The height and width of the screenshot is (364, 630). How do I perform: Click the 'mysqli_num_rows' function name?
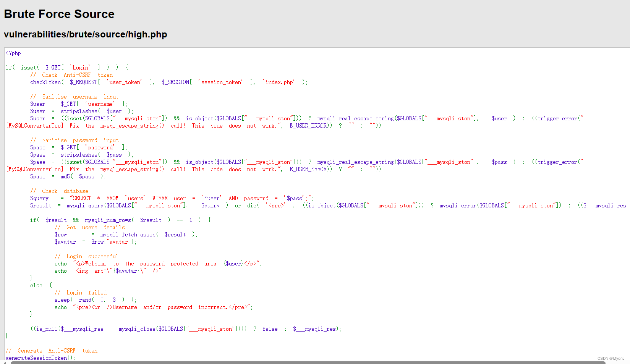(108, 220)
